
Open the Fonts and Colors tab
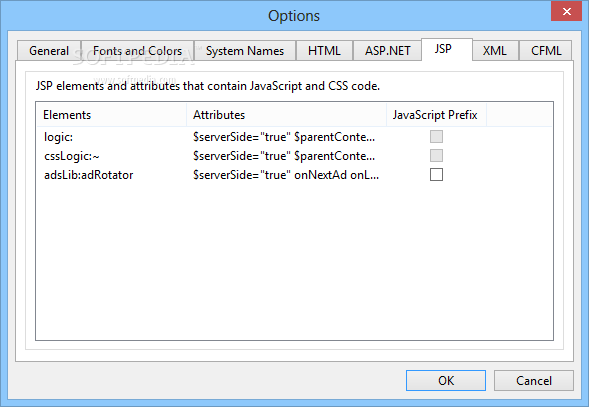point(137,51)
